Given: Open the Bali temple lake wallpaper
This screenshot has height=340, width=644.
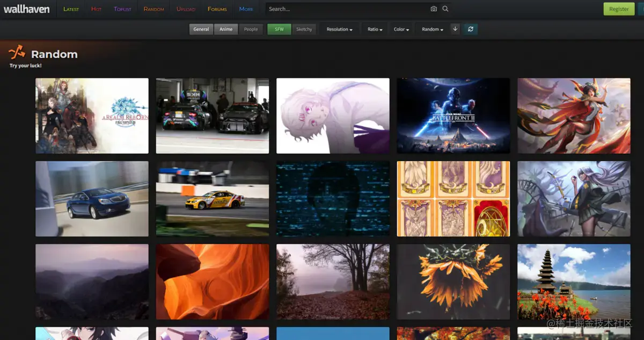Looking at the screenshot, I should 574,282.
